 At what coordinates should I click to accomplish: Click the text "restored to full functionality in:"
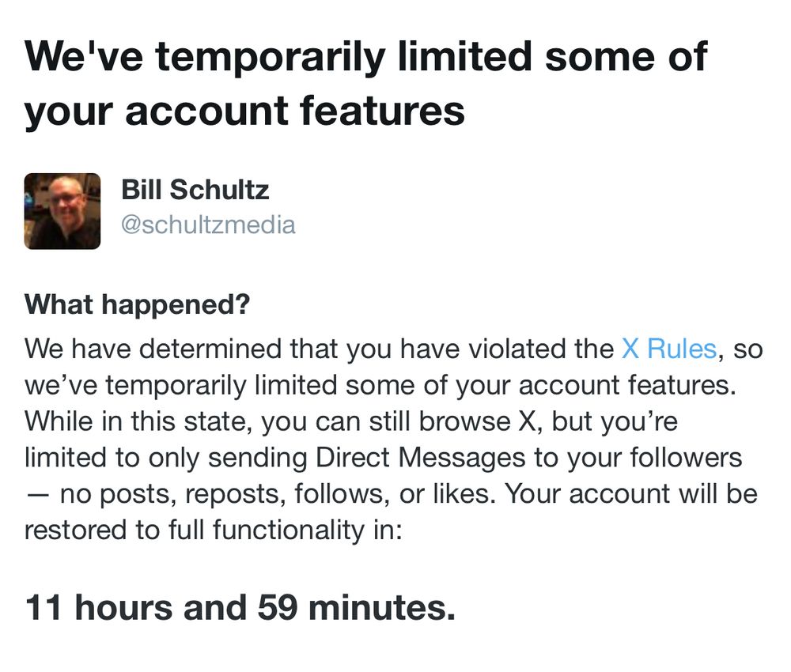(x=214, y=530)
